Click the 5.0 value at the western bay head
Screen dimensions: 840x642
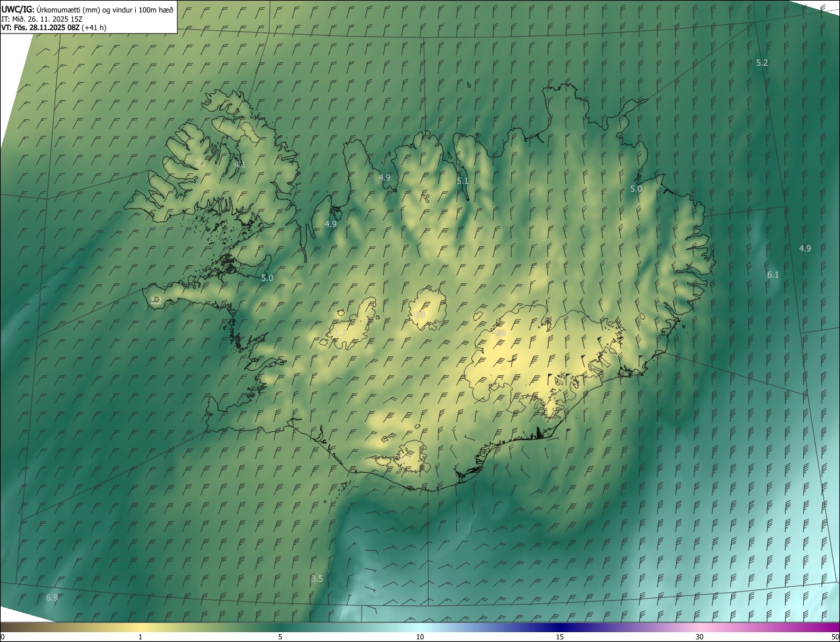click(267, 278)
